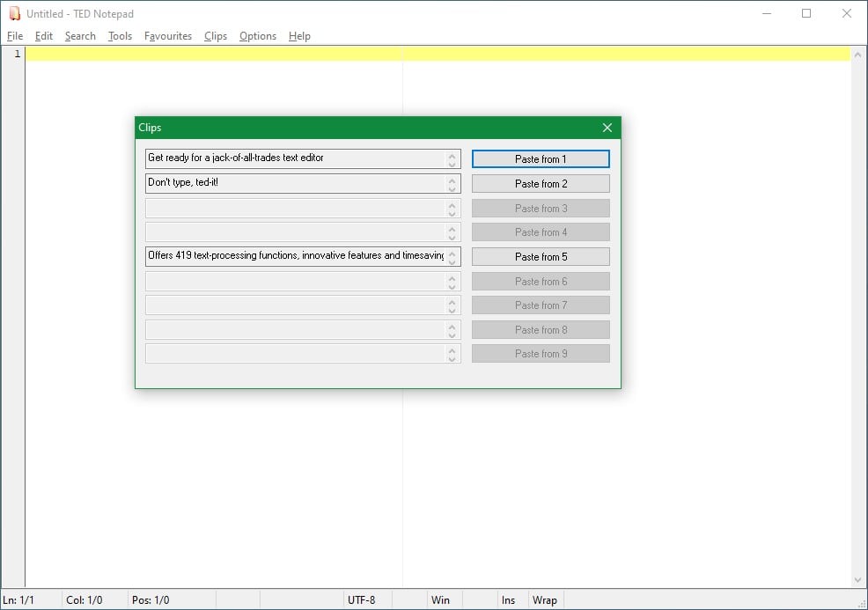This screenshot has height=610, width=868.
Task: Open the Clips menu
Action: (216, 36)
